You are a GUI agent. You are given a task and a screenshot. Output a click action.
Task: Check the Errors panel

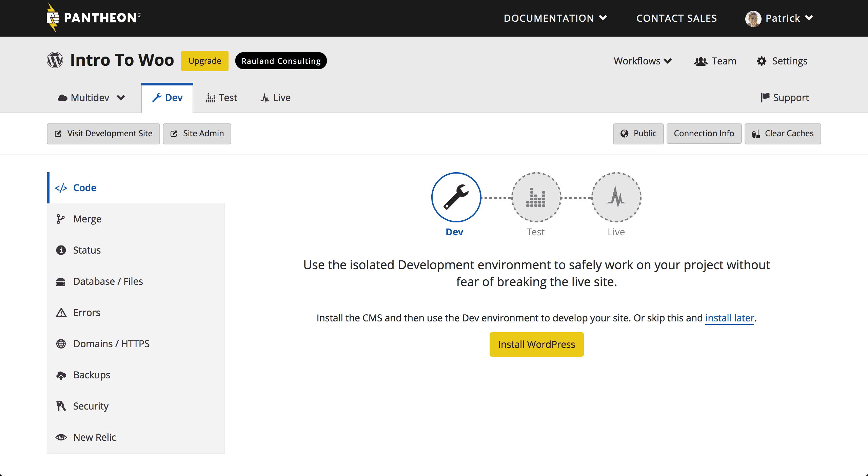click(x=86, y=312)
